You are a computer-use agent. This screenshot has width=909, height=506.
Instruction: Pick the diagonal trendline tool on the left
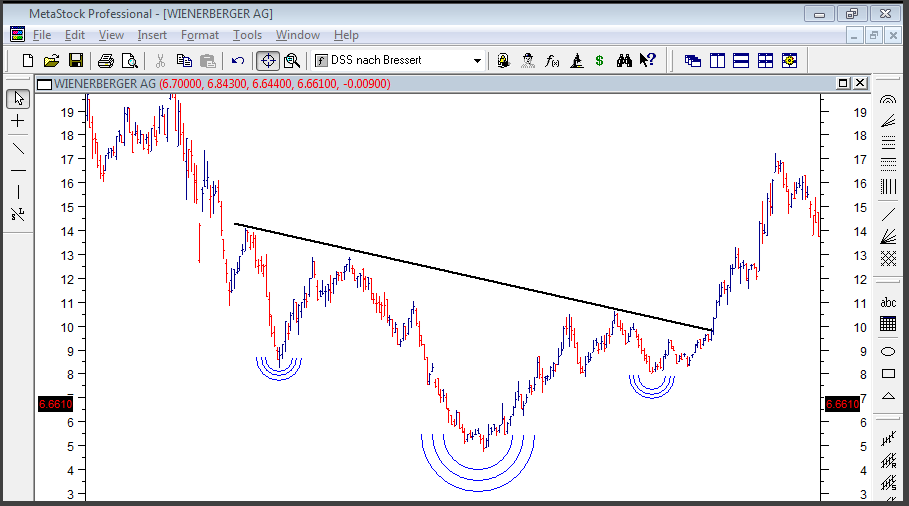coord(18,148)
